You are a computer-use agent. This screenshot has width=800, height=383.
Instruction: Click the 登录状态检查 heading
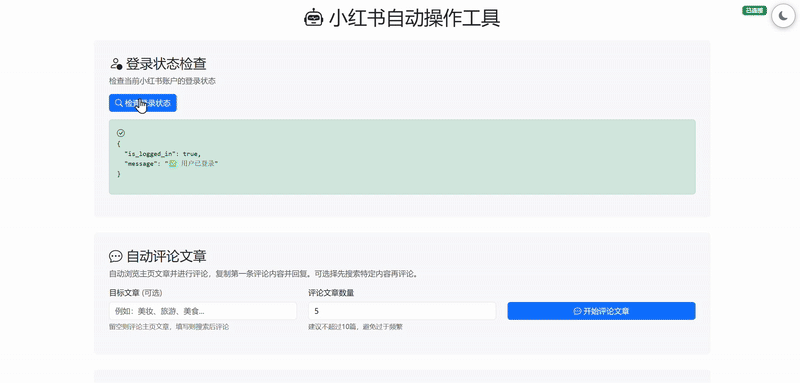pos(166,64)
